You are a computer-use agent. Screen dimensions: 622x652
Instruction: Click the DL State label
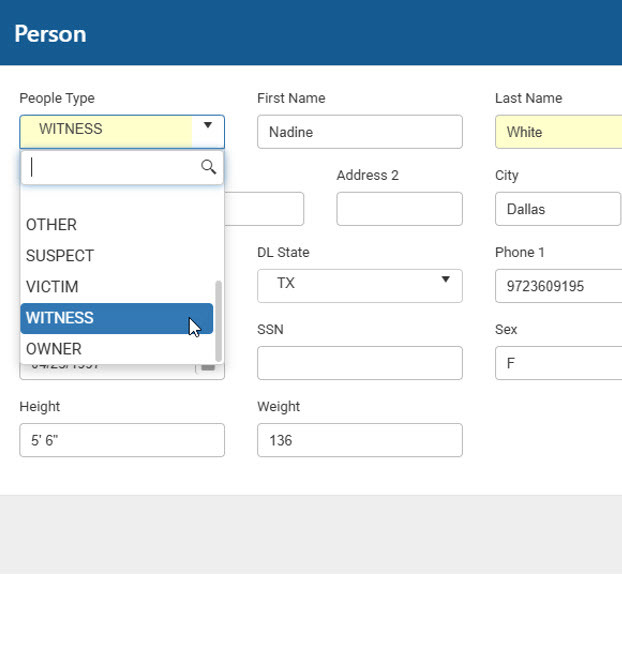283,252
